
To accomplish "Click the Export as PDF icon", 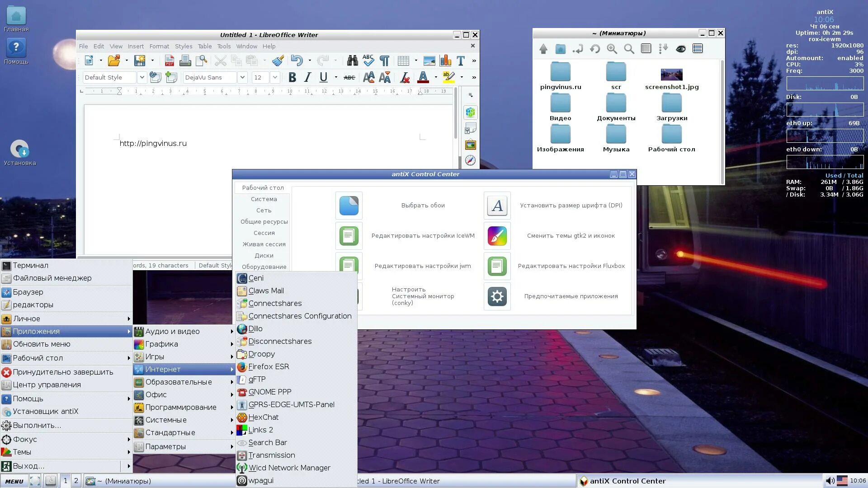I will point(170,61).
